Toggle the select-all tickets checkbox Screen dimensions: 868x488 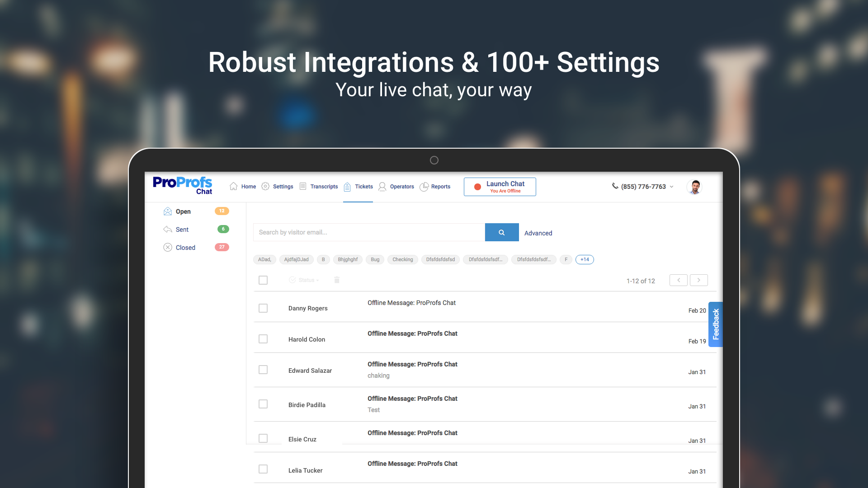pyautogui.click(x=263, y=280)
